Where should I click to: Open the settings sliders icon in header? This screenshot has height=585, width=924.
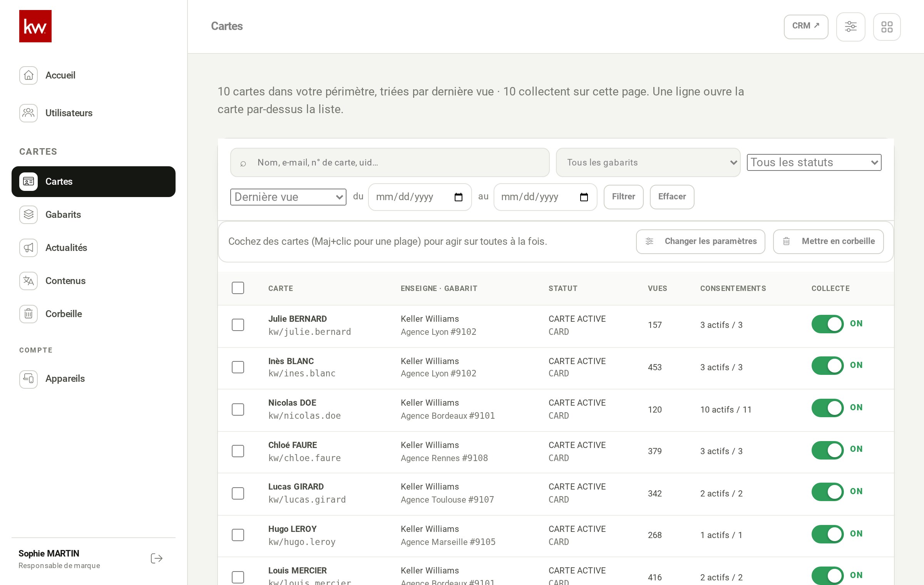pyautogui.click(x=850, y=27)
